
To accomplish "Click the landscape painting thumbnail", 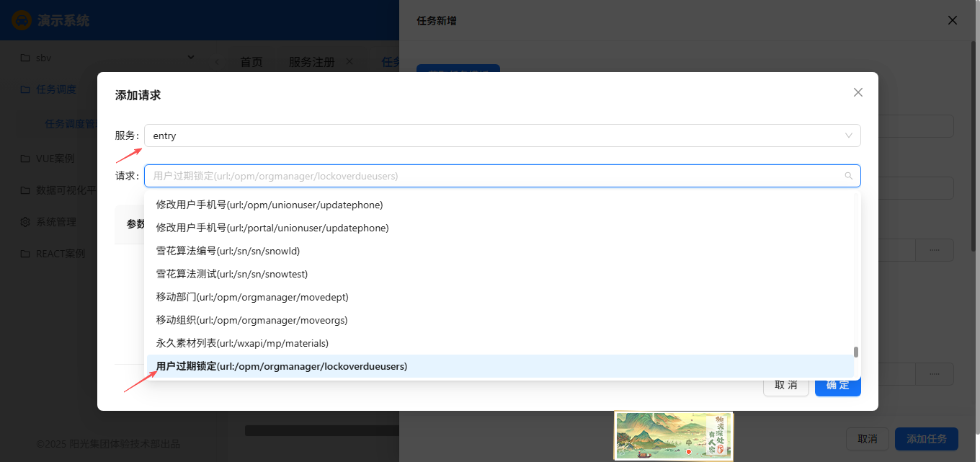I will (673, 435).
